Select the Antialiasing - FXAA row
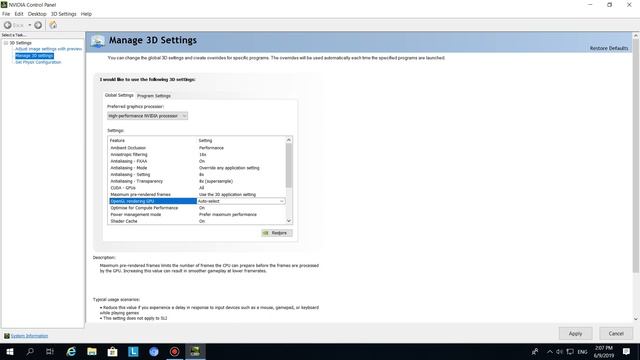Viewport: 640px width, 360px height. 197,161
